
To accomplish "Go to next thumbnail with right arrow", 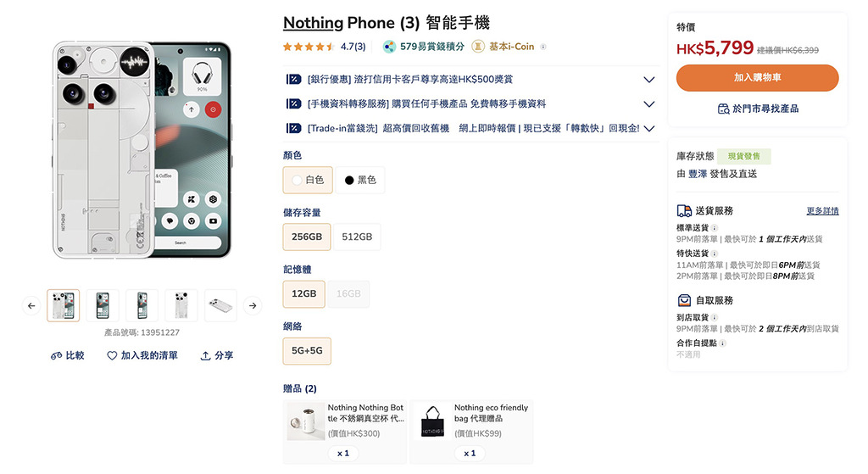I will point(253,305).
